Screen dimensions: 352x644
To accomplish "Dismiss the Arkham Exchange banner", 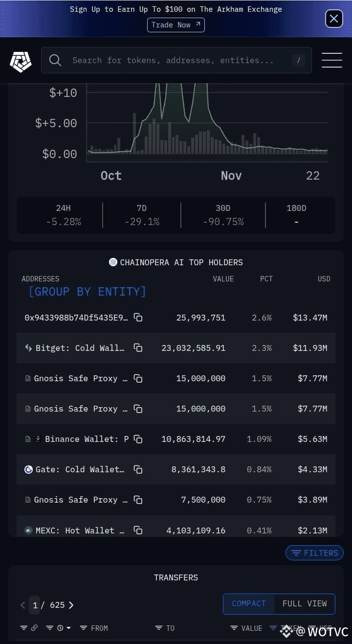I will coord(334,19).
